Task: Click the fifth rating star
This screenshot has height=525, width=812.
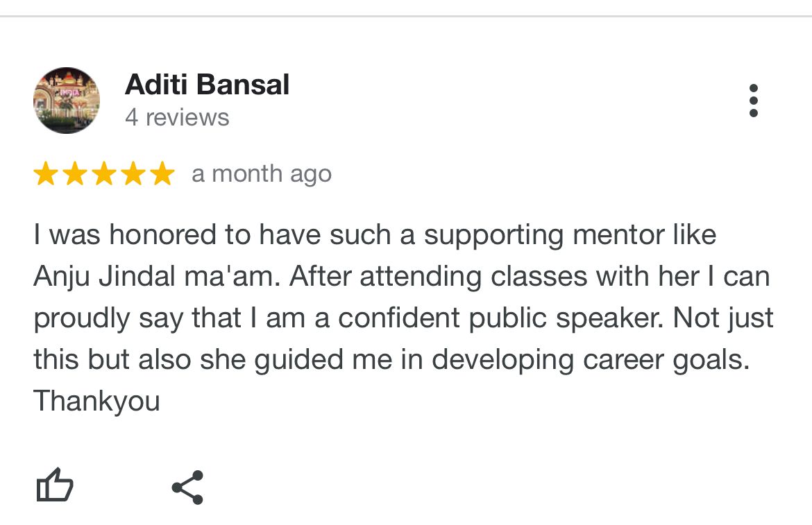Action: [162, 174]
